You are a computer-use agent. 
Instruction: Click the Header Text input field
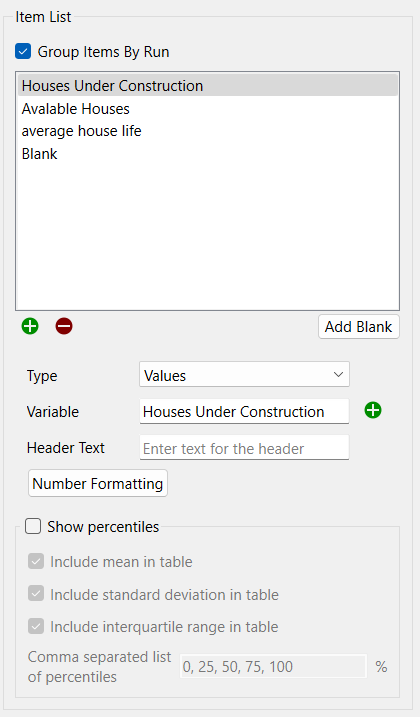click(244, 448)
